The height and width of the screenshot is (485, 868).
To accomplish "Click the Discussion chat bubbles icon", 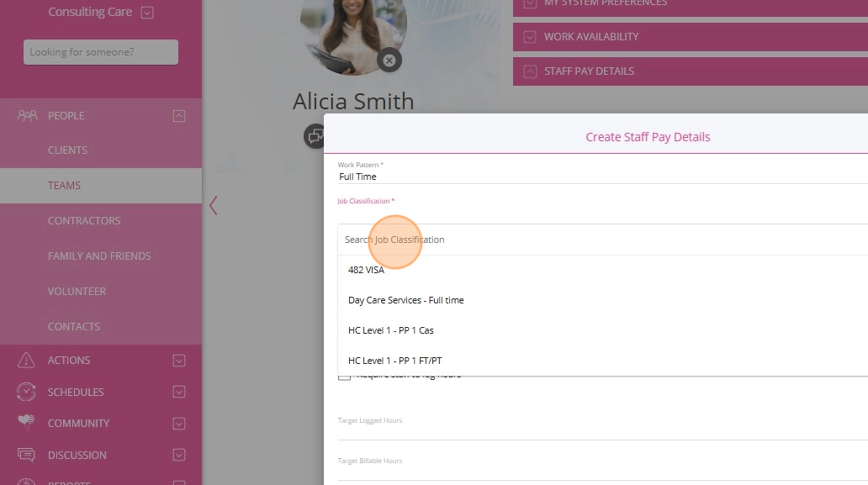I will (x=26, y=455).
